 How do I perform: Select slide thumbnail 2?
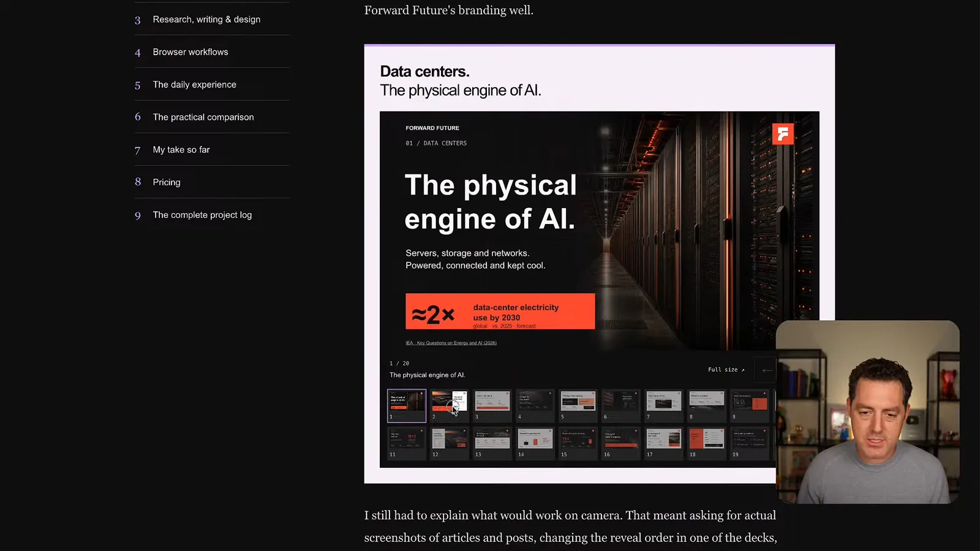450,405
